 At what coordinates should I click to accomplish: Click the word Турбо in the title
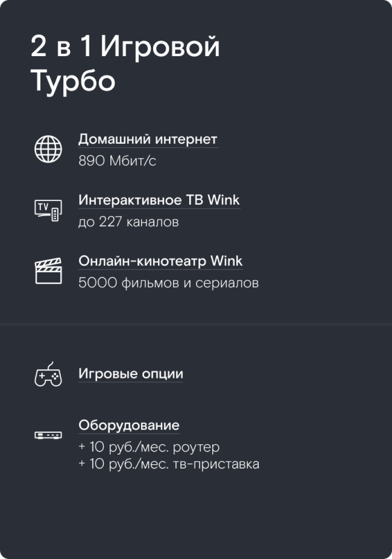pos(73,81)
